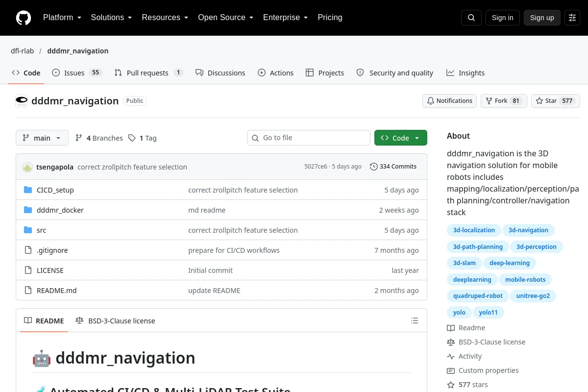Click the quadruped-robot topic tag
The width and height of the screenshot is (588, 392).
[x=478, y=296]
